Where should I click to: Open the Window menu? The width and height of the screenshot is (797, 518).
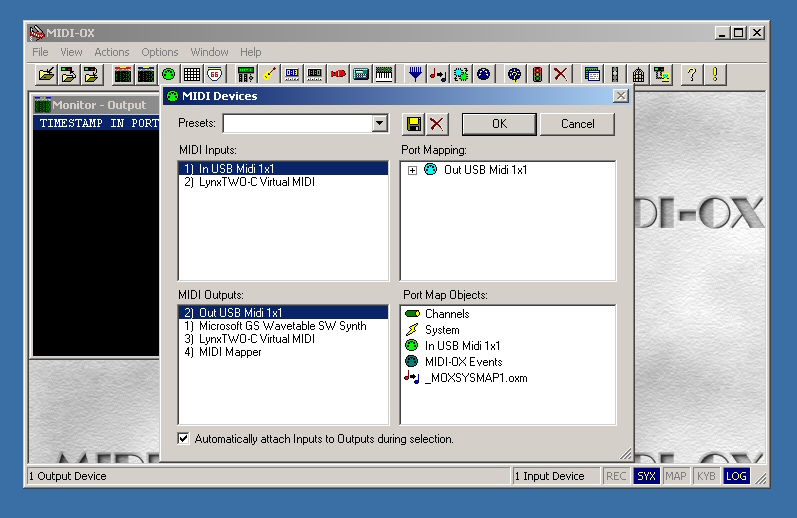pyautogui.click(x=209, y=52)
